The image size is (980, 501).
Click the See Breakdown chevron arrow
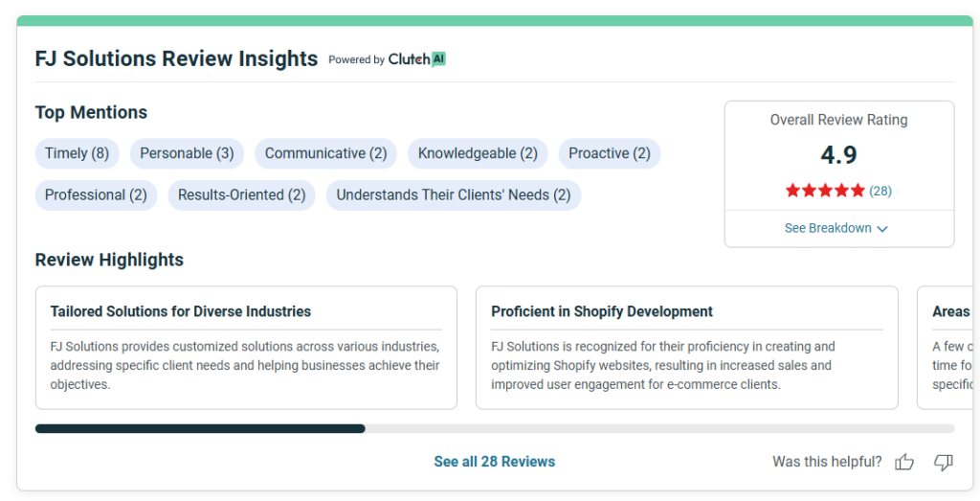882,229
